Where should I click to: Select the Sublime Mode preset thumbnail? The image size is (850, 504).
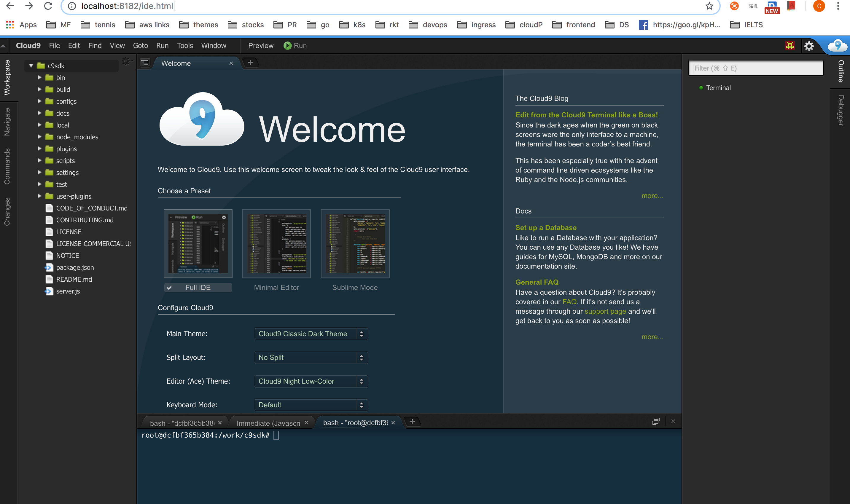[x=355, y=243]
